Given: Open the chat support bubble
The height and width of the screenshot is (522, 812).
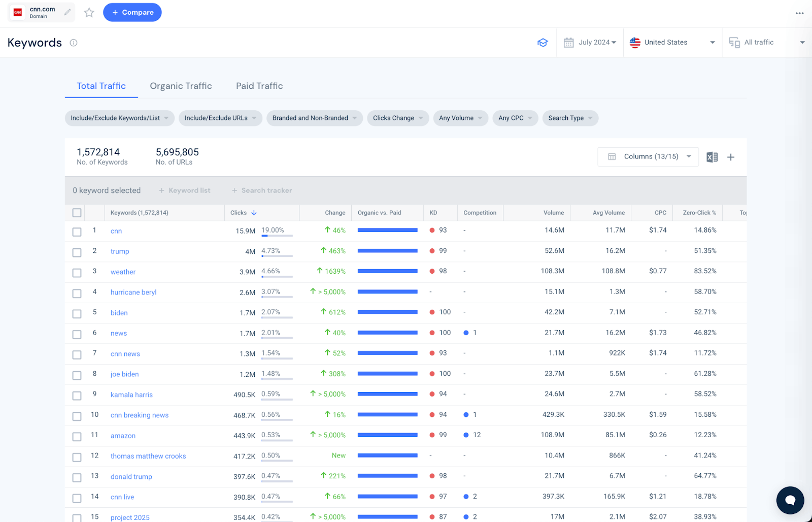Looking at the screenshot, I should tap(790, 500).
